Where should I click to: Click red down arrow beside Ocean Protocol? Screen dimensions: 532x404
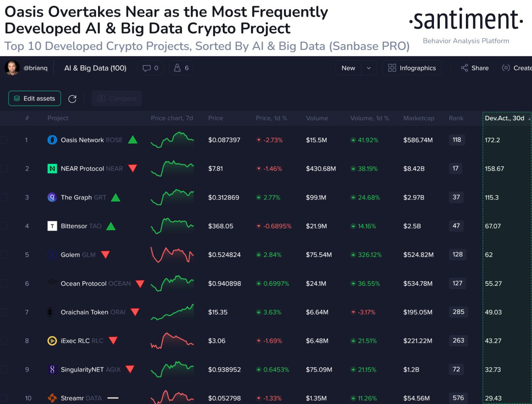[x=140, y=284]
